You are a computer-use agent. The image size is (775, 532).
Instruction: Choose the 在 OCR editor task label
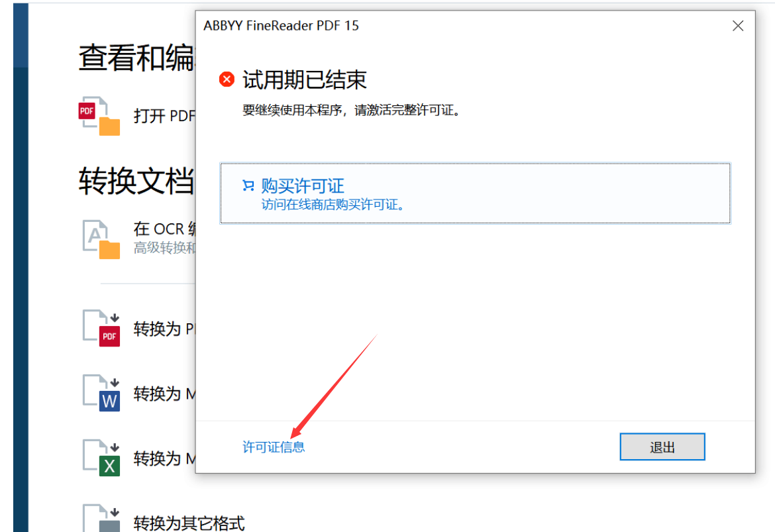point(164,229)
